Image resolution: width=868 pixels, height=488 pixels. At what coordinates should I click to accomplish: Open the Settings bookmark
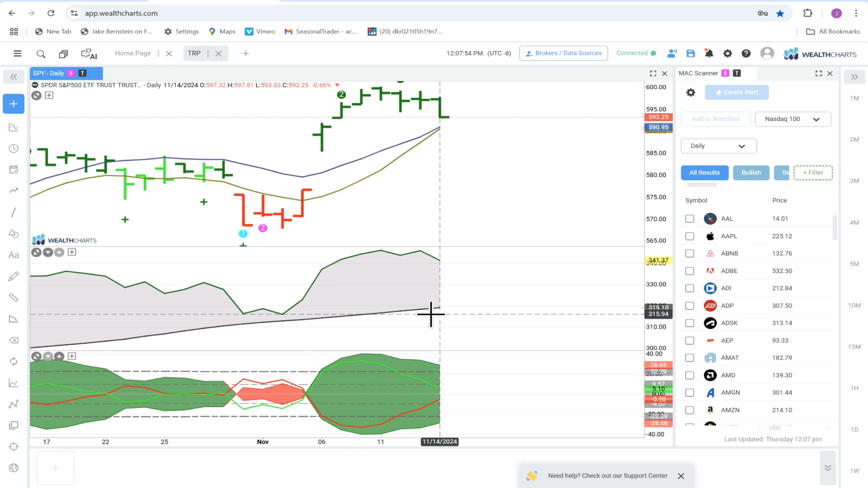tap(181, 32)
